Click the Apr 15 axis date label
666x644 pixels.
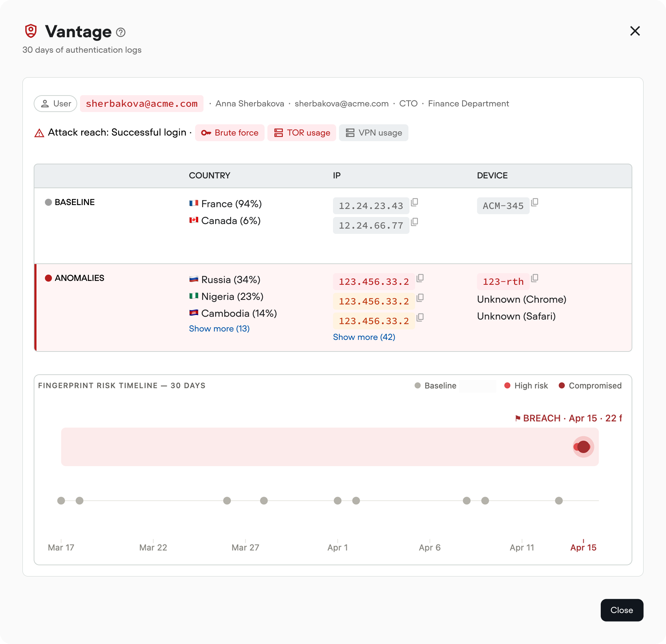point(584,547)
